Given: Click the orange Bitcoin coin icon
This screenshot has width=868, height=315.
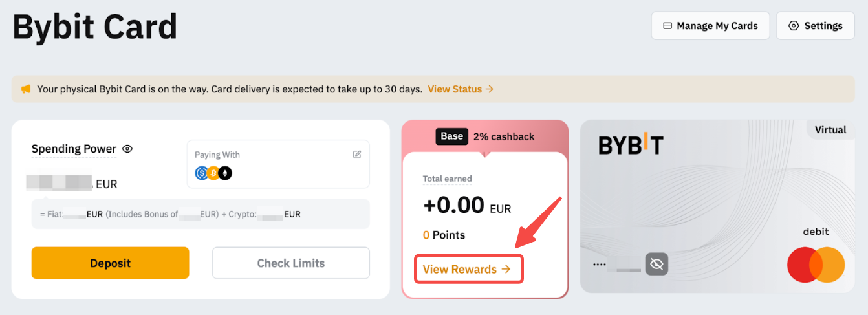Looking at the screenshot, I should tap(213, 173).
